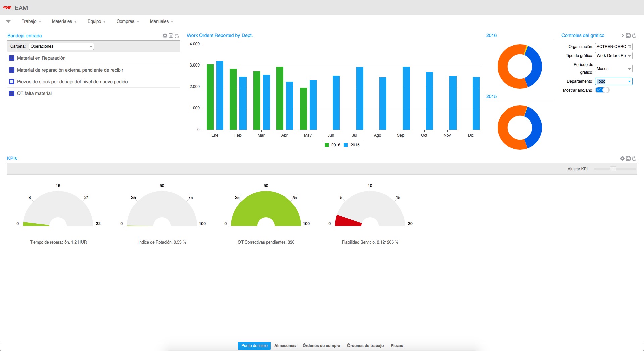Toggle the Mostrar año/año switch
This screenshot has height=351, width=644.
click(x=602, y=90)
